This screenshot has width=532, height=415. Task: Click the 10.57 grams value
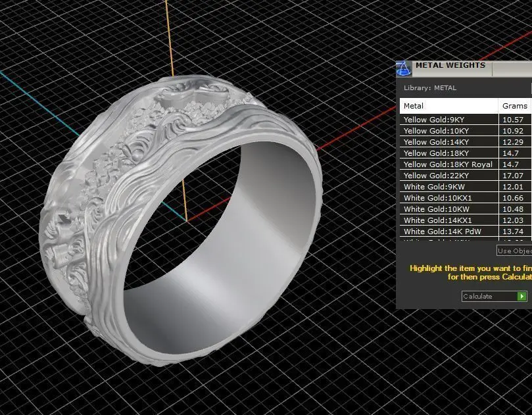pyautogui.click(x=513, y=120)
